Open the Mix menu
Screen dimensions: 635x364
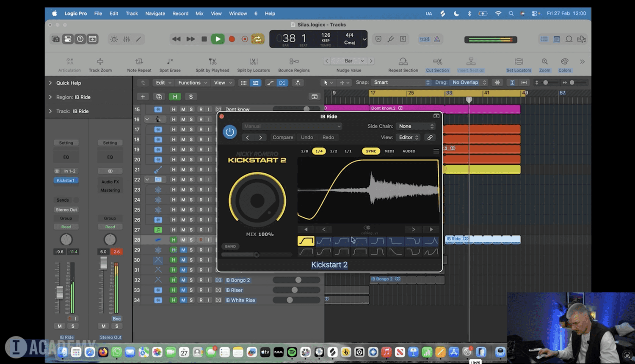pyautogui.click(x=199, y=14)
